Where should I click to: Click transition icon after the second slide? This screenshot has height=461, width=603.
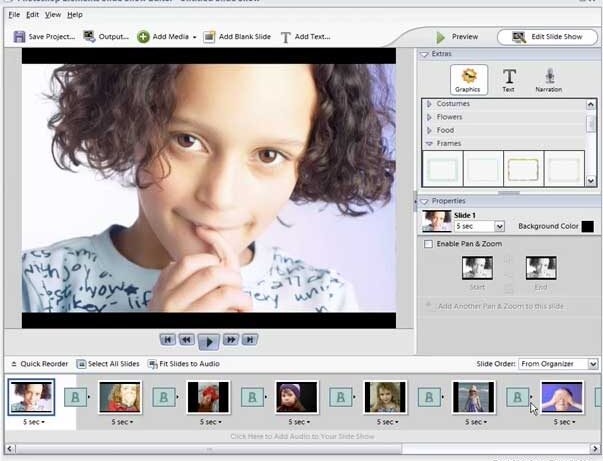pyautogui.click(x=164, y=397)
